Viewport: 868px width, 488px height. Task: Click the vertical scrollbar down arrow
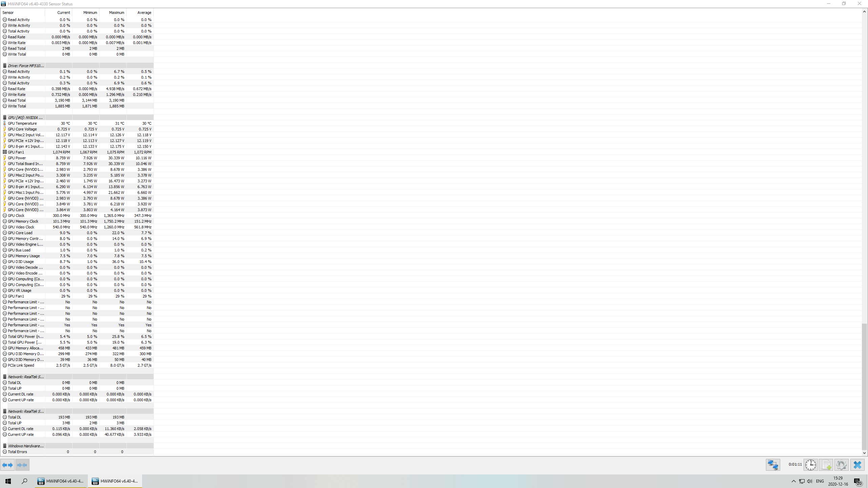864,453
